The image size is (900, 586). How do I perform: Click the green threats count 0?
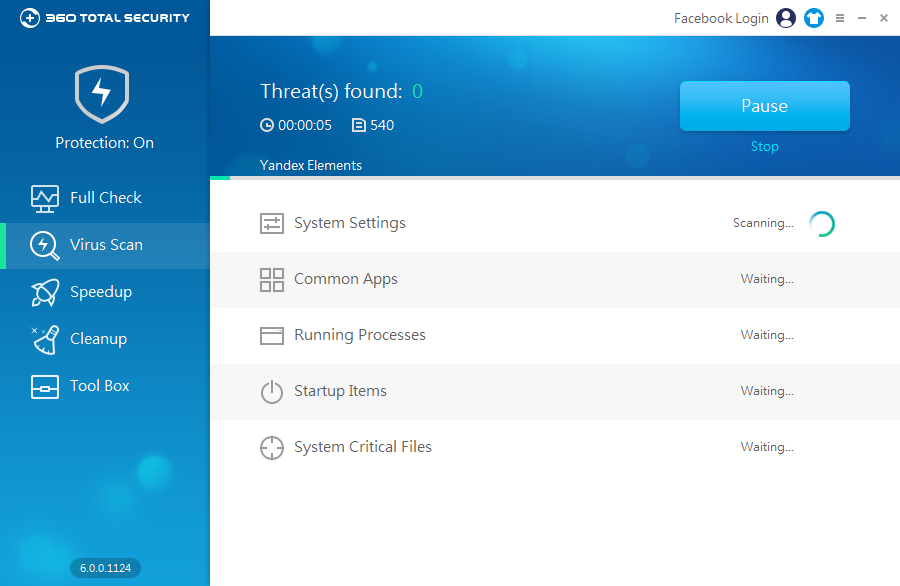point(417,91)
